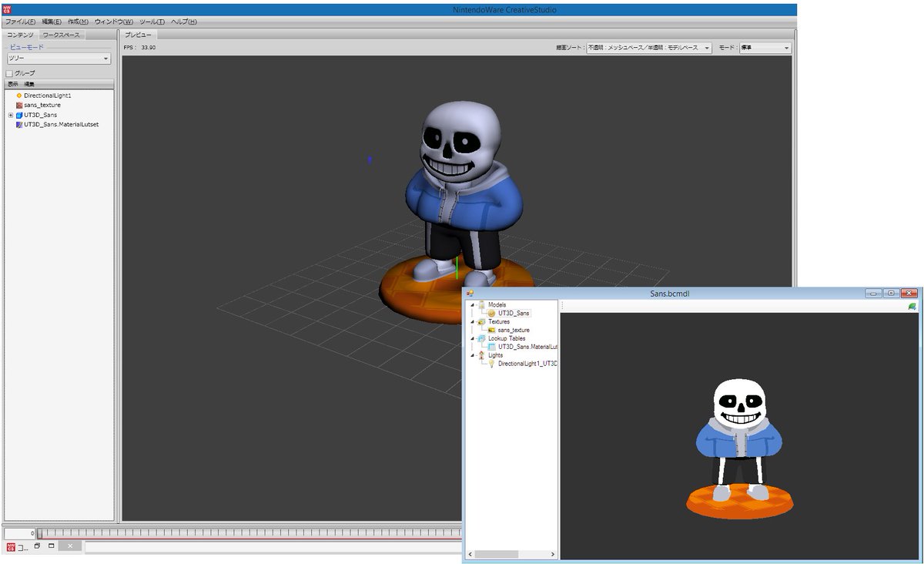Open the 編集 menu in the content panel header

click(29, 84)
